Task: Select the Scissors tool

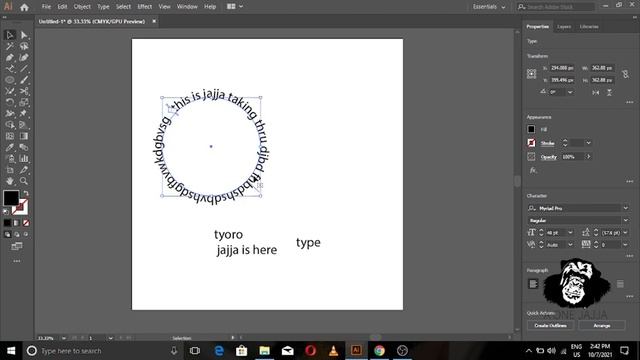Action: [x=24, y=91]
